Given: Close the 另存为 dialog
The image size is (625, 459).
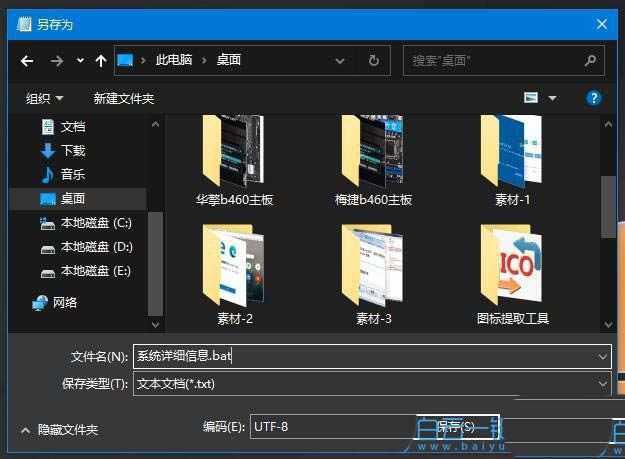Looking at the screenshot, I should coord(602,24).
